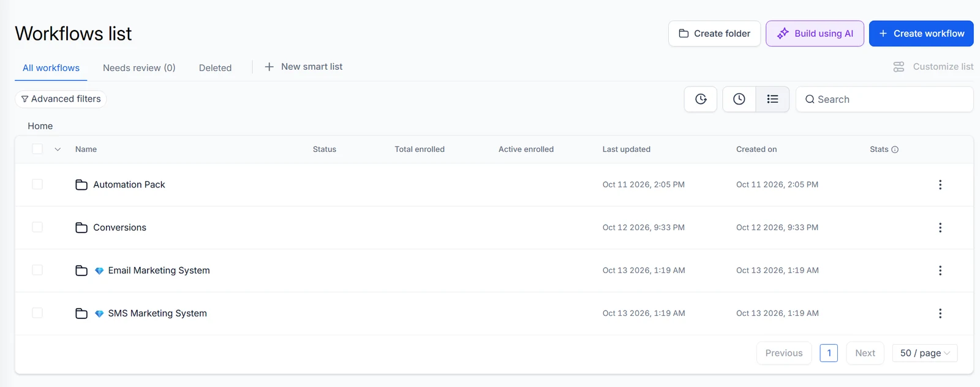Open three-dot menu for Email Marketing System
Viewport: 980px width, 387px height.
click(940, 270)
